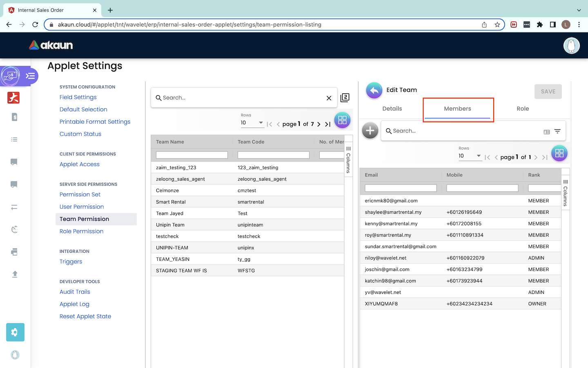Open the Rows dropdown in members panel
The image size is (588, 368).
(470, 156)
